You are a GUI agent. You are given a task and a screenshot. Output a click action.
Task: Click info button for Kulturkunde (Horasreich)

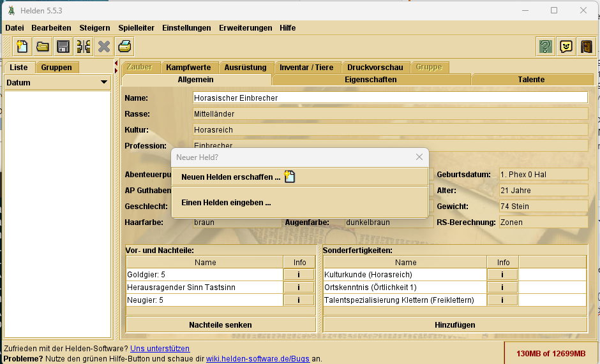coord(502,275)
